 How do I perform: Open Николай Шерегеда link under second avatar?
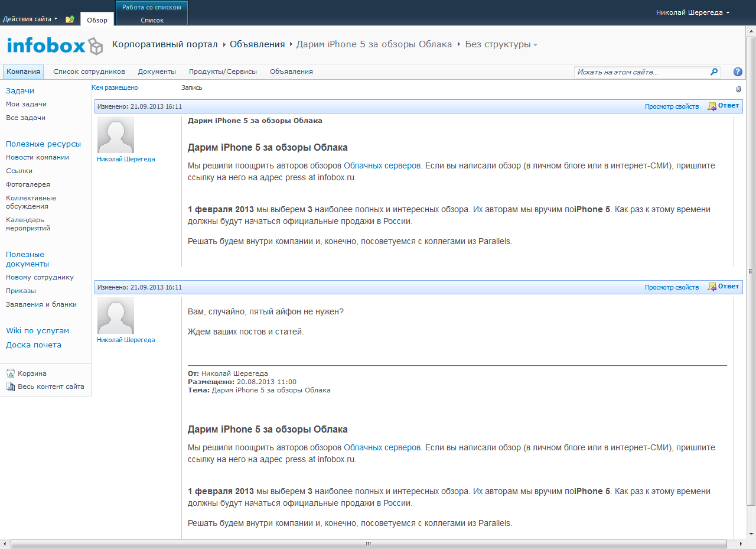(126, 340)
